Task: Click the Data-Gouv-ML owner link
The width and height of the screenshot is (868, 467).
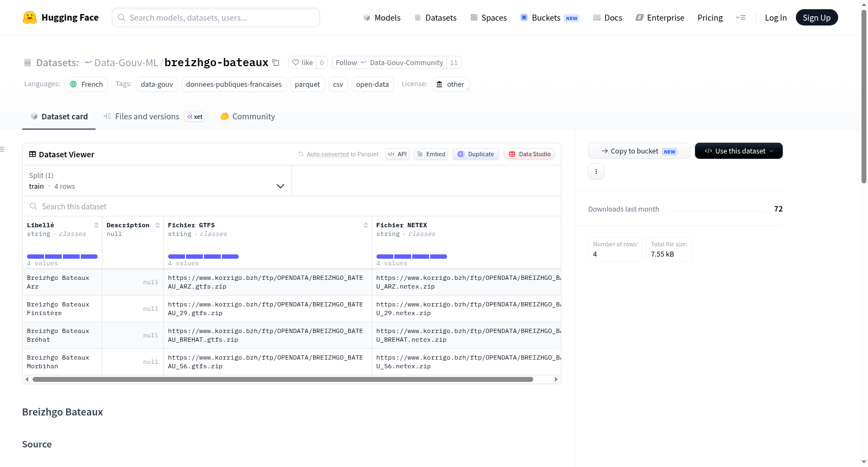Action: click(x=126, y=62)
